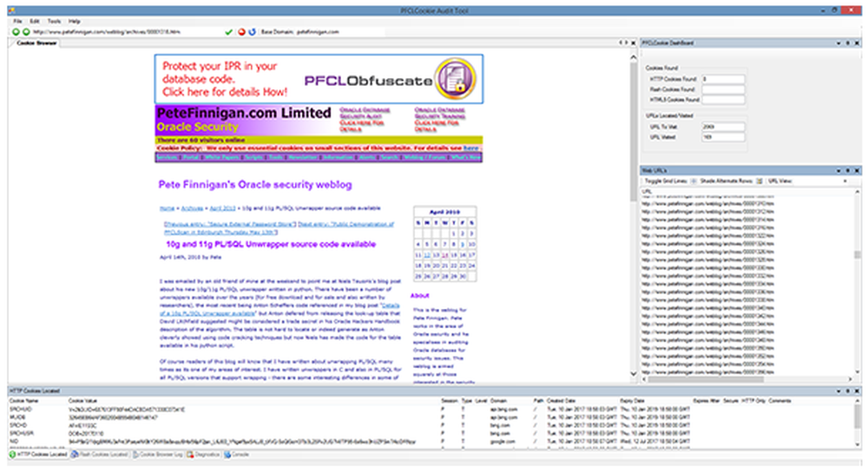Click the Flash Cookies Found field
Image resolution: width=868 pixels, height=473 pixels.
(723, 89)
